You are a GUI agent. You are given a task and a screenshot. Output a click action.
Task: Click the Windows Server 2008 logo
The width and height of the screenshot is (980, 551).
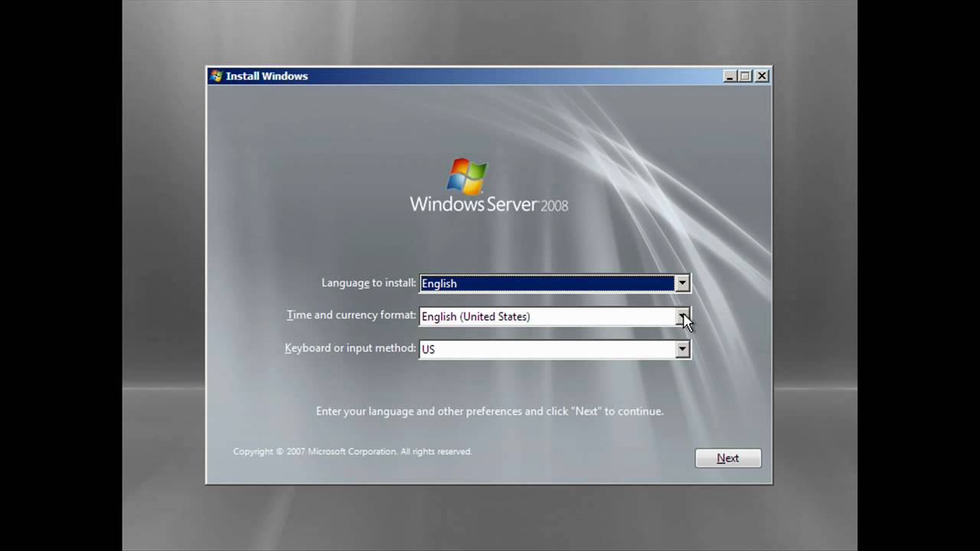pyautogui.click(x=488, y=186)
